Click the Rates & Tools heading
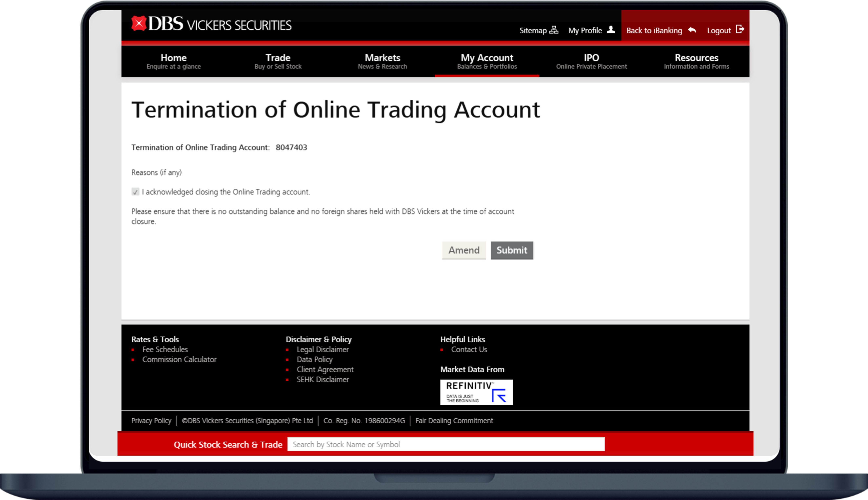Image resolution: width=868 pixels, height=500 pixels. (x=155, y=339)
